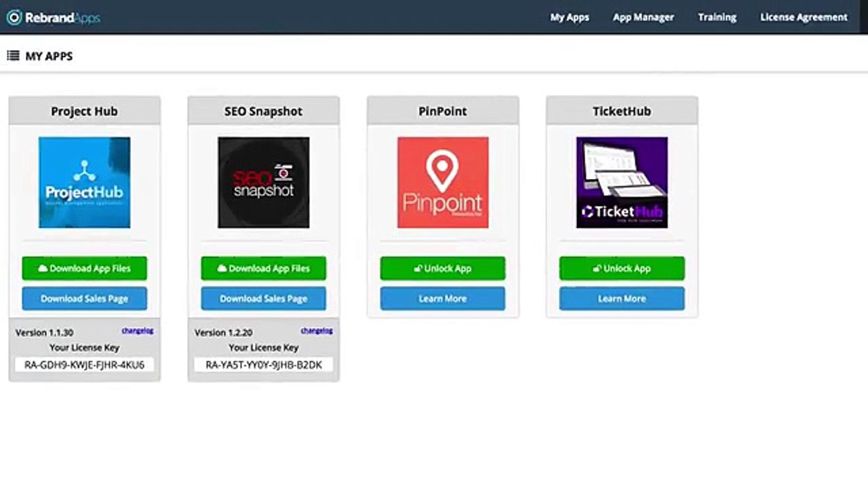
Task: Select the SEO Snapshot license key field
Action: click(263, 365)
